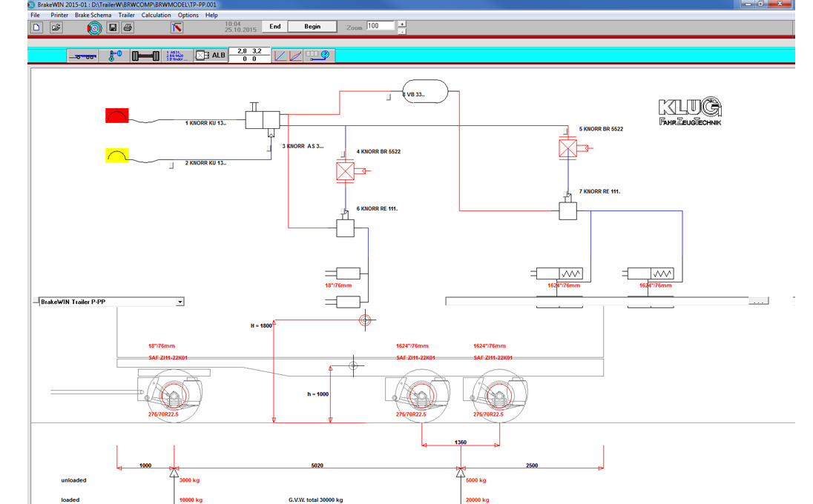Click the small marker beside 2 KNORR KU 13 line
The height and width of the screenshot is (504, 813).
tap(171, 166)
